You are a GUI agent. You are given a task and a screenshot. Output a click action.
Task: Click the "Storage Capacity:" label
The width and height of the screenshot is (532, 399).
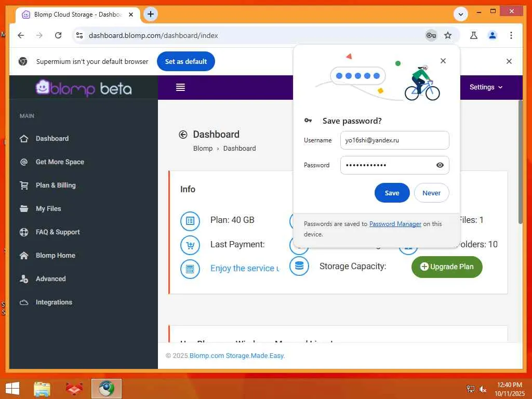[x=353, y=266]
